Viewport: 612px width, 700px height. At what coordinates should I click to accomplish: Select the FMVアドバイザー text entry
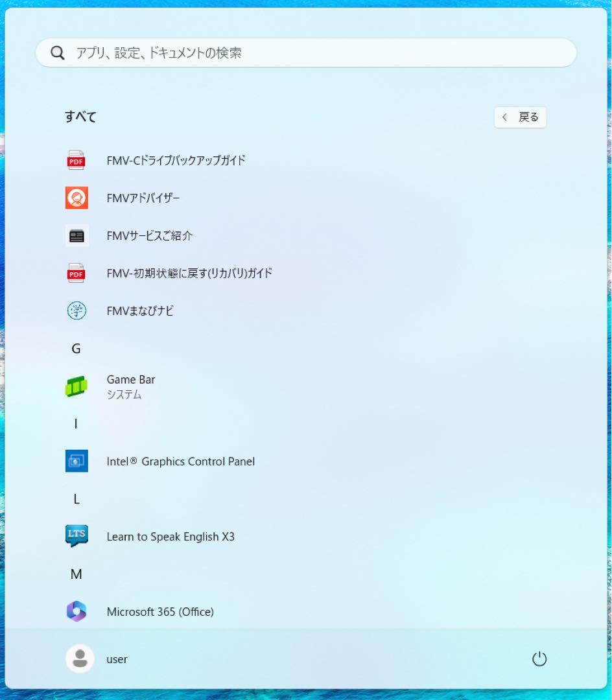(x=143, y=198)
